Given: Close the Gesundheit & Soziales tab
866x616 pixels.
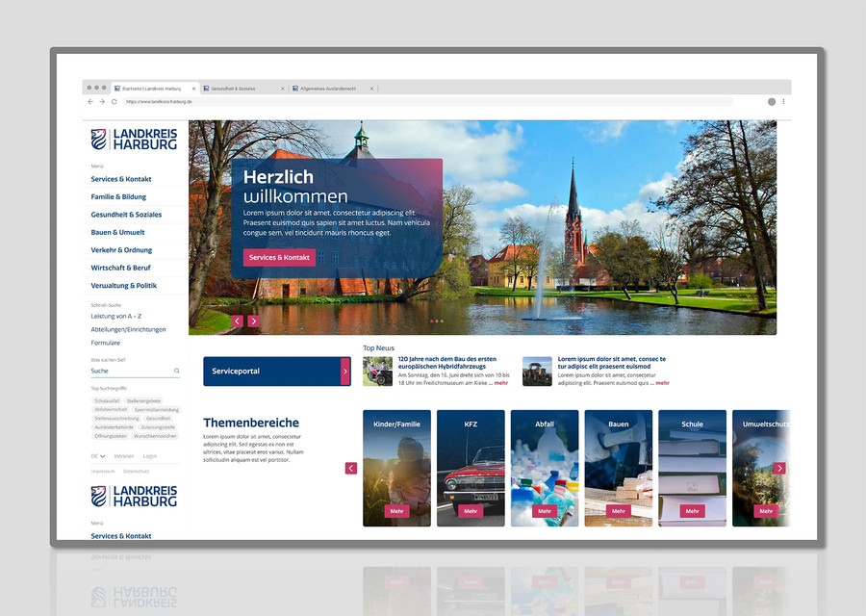Looking at the screenshot, I should [x=283, y=89].
